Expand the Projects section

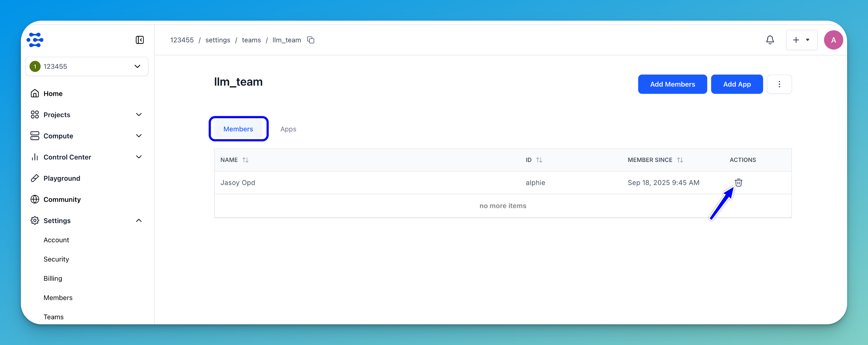click(x=138, y=114)
